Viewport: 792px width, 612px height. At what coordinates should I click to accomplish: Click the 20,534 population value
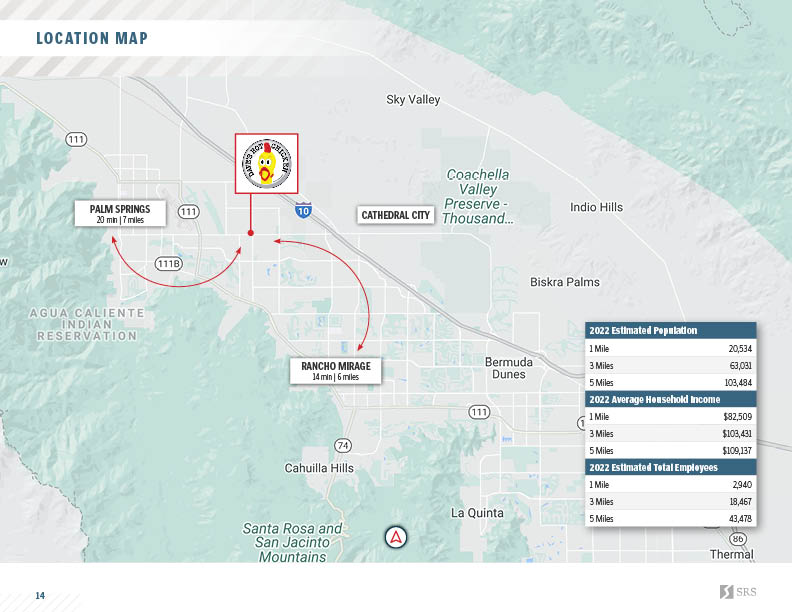pyautogui.click(x=740, y=348)
